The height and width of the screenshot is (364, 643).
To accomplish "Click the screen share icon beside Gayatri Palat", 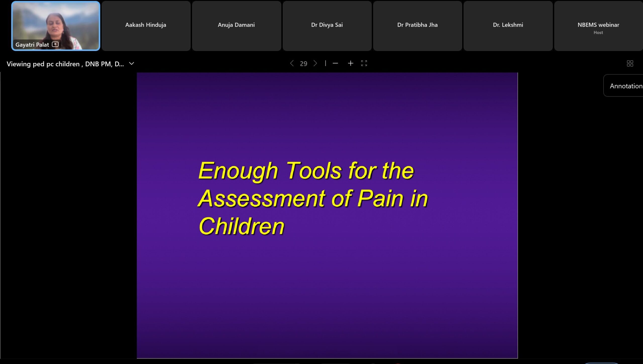I will click(x=55, y=44).
